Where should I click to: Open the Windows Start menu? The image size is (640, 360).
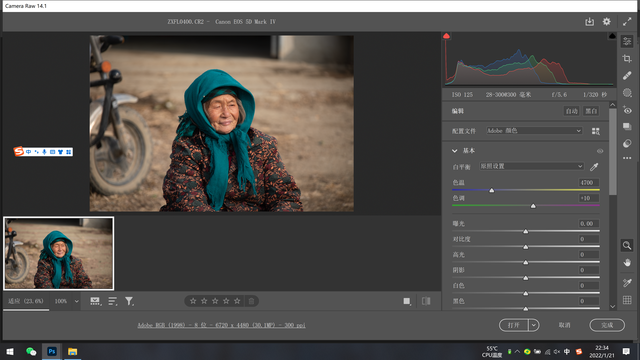pos(10,351)
